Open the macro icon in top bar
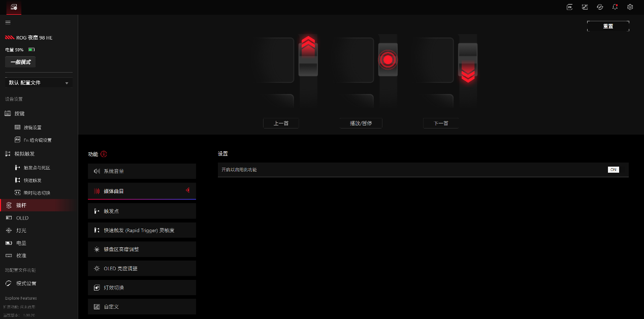The height and width of the screenshot is (319, 644). pyautogui.click(x=570, y=7)
